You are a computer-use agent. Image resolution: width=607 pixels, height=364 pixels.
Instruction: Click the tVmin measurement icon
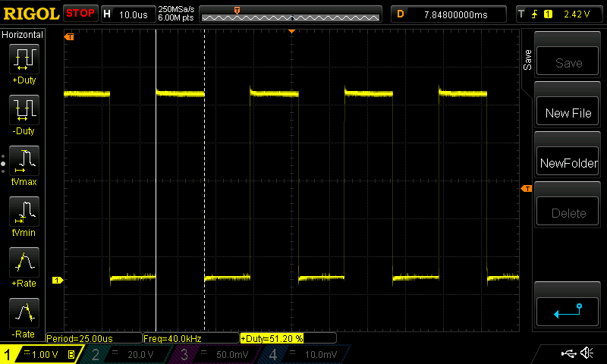tap(23, 212)
